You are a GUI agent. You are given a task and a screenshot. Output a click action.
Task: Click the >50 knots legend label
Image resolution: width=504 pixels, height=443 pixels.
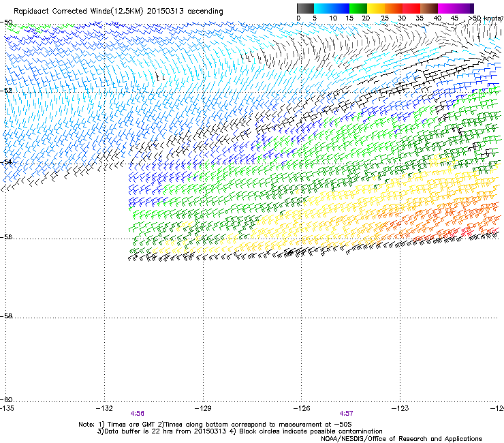pyautogui.click(x=486, y=18)
